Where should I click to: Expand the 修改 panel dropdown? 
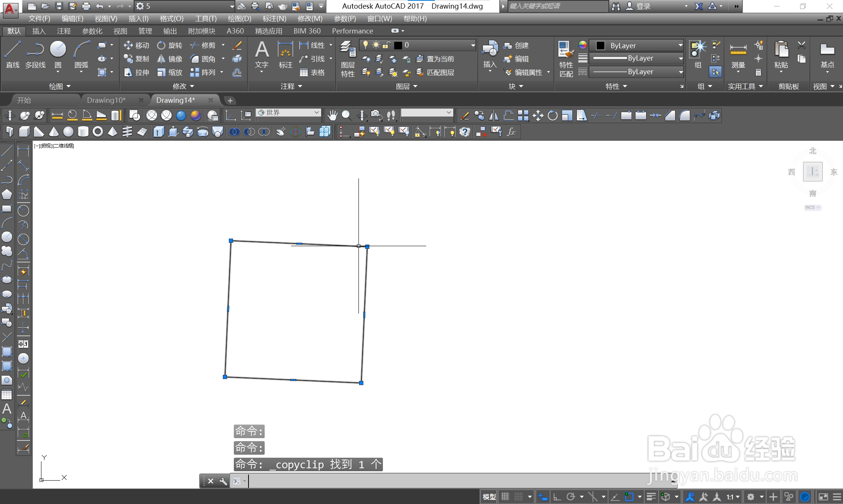coord(183,86)
